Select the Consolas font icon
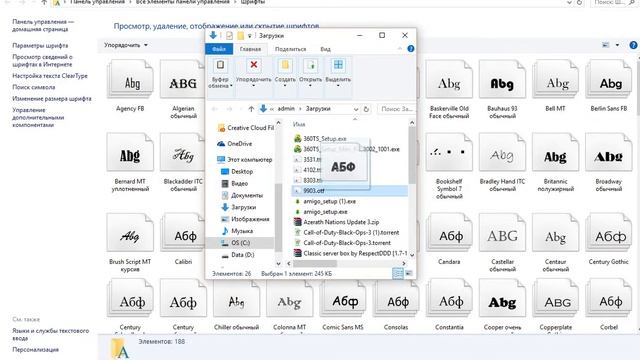This screenshot has width=640, height=360. [x=396, y=298]
